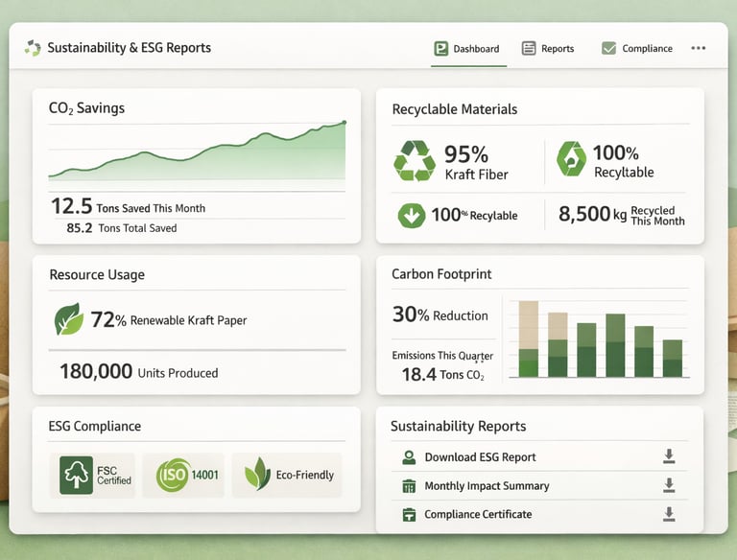Open the Compliance Certificate link
737x560 pixels.
[478, 514]
